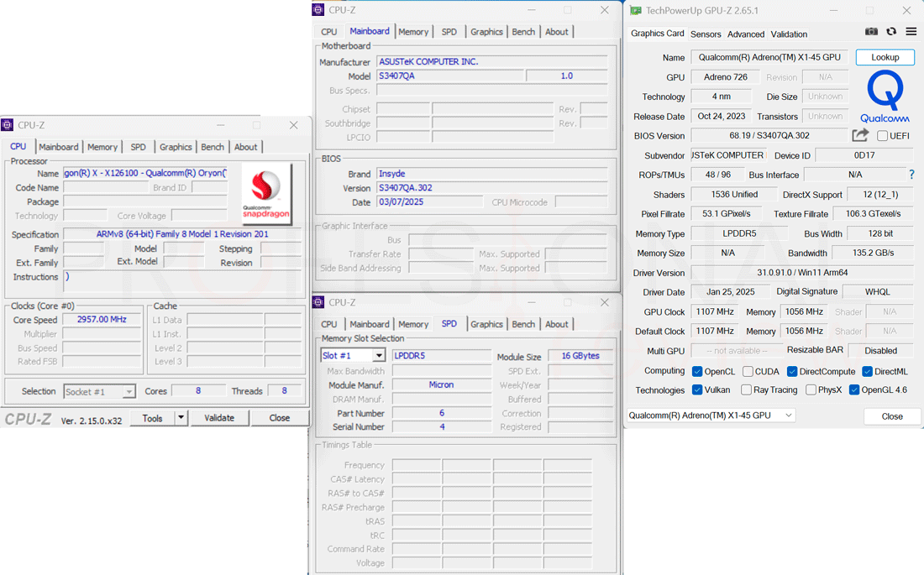
Task: Open Bench tab in SPD CPU-Z window
Action: (523, 324)
